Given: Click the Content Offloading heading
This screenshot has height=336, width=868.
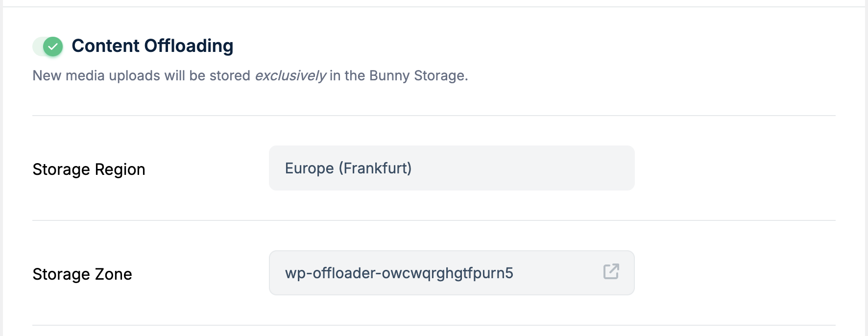Looking at the screenshot, I should tap(152, 46).
